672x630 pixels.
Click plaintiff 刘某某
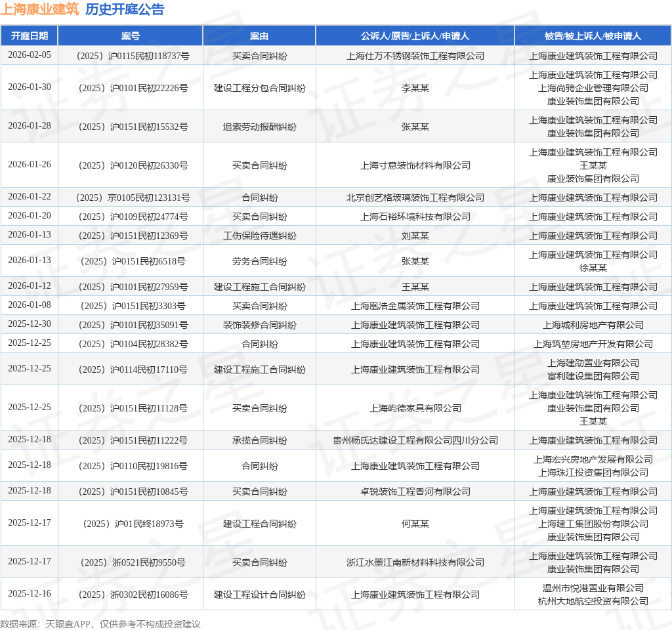415,236
